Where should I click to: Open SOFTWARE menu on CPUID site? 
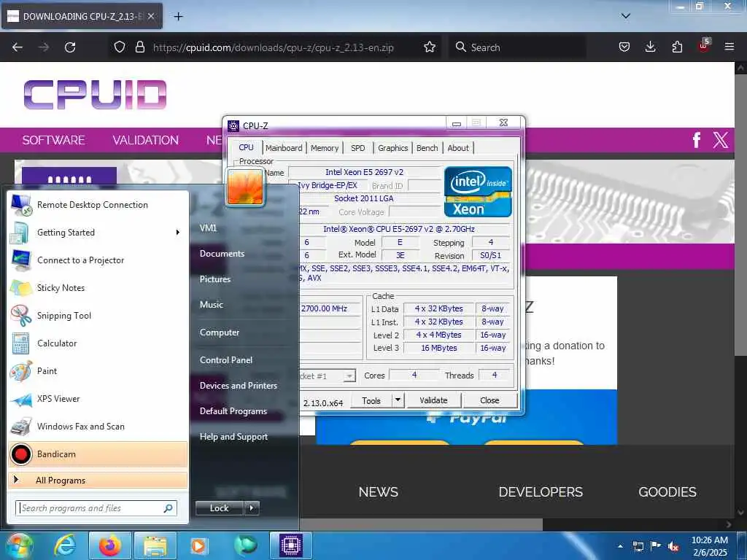pyautogui.click(x=54, y=140)
